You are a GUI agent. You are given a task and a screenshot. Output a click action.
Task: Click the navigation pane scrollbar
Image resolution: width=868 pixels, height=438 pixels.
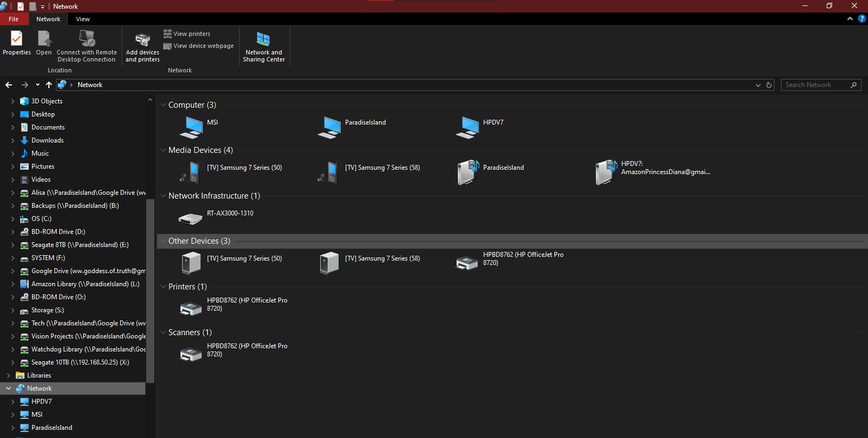pos(151,291)
